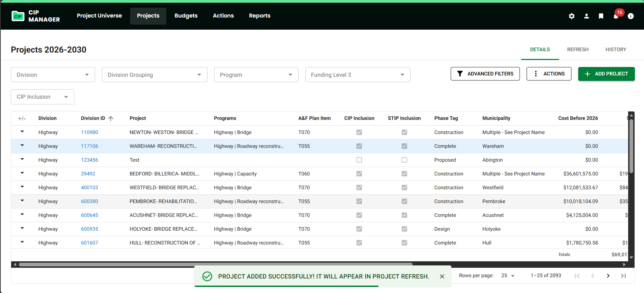Dismiss the project added success notification

click(x=442, y=276)
